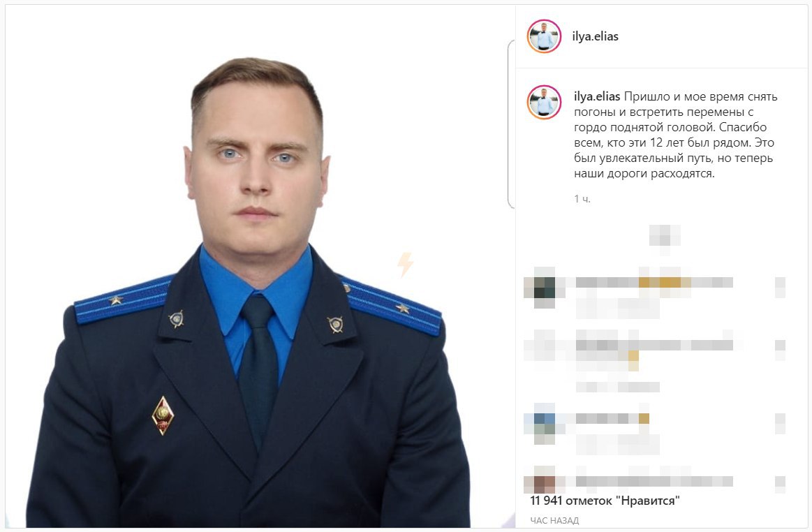
Task: Click the 'ЧАС НАЗАД' post timestamp
Action: point(554,520)
